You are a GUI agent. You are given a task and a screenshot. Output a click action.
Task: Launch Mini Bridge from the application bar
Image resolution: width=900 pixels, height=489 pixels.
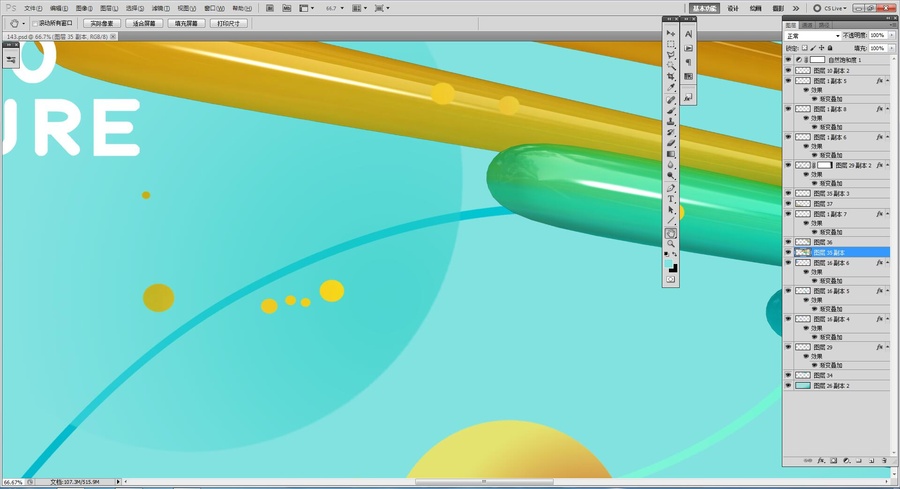point(286,8)
